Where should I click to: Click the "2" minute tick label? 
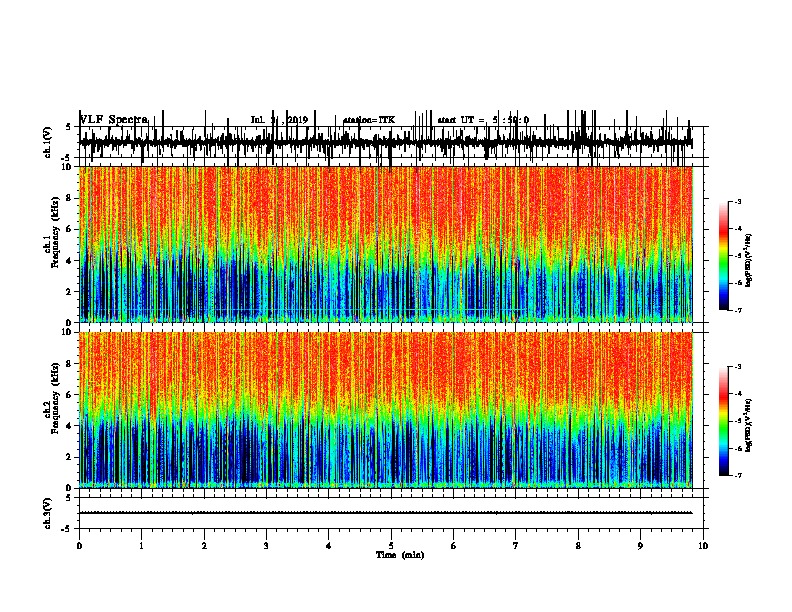(204, 546)
